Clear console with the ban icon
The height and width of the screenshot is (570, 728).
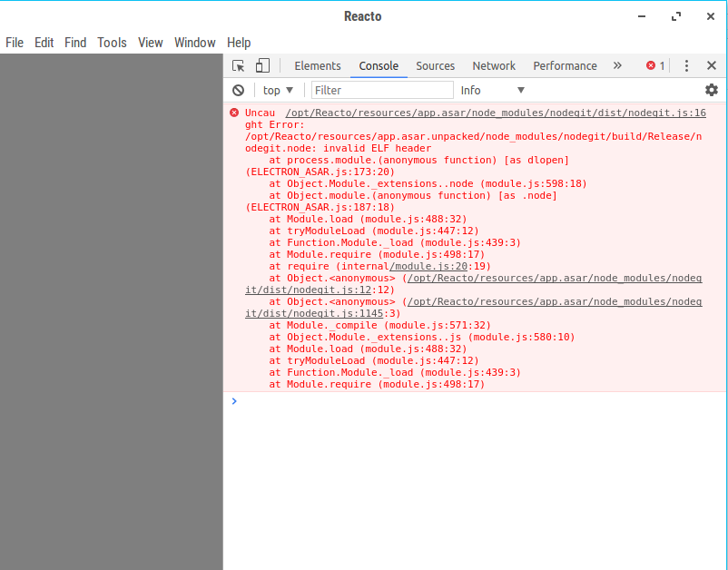(238, 90)
